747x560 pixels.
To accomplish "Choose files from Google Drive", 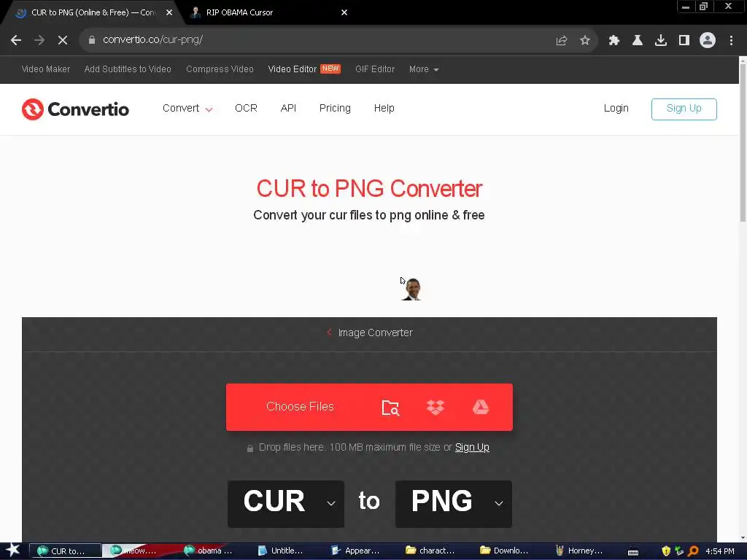I will tap(481, 408).
